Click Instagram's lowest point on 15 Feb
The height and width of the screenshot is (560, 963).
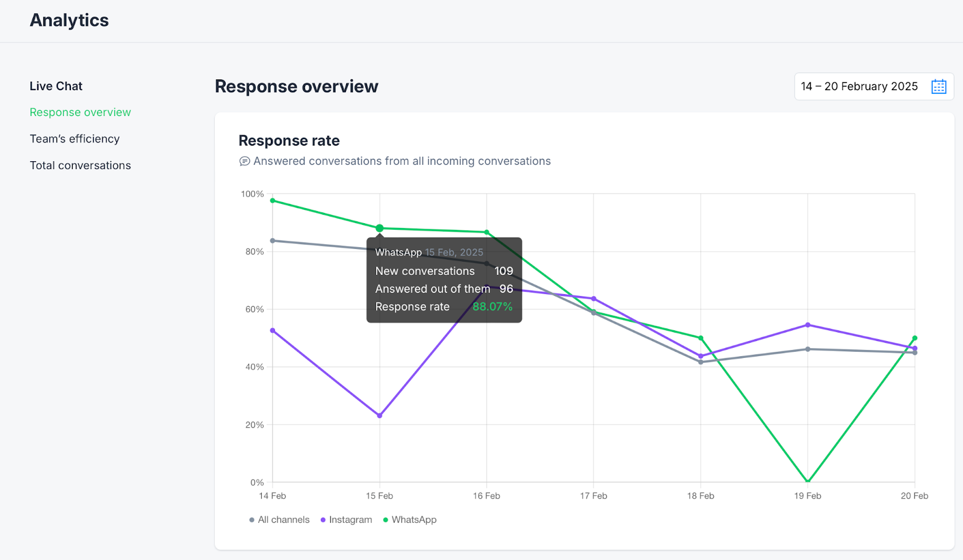click(380, 416)
